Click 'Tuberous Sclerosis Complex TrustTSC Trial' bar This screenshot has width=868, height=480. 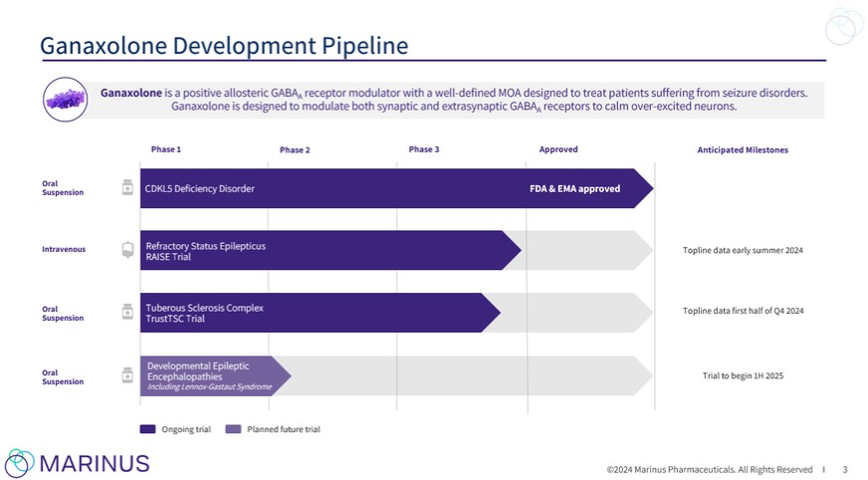tap(320, 313)
